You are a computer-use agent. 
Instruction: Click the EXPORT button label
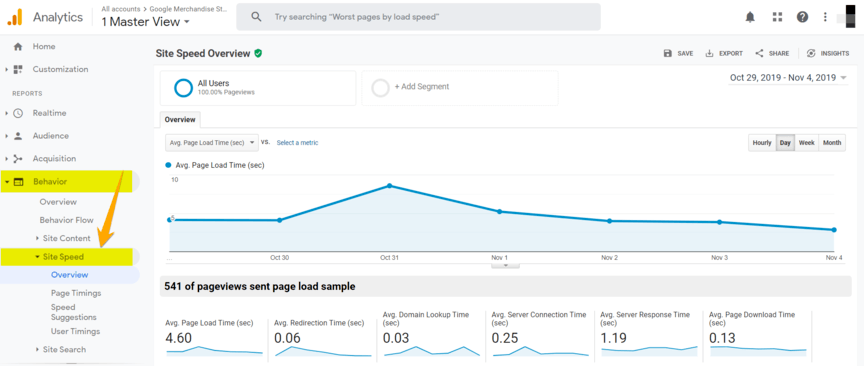731,53
